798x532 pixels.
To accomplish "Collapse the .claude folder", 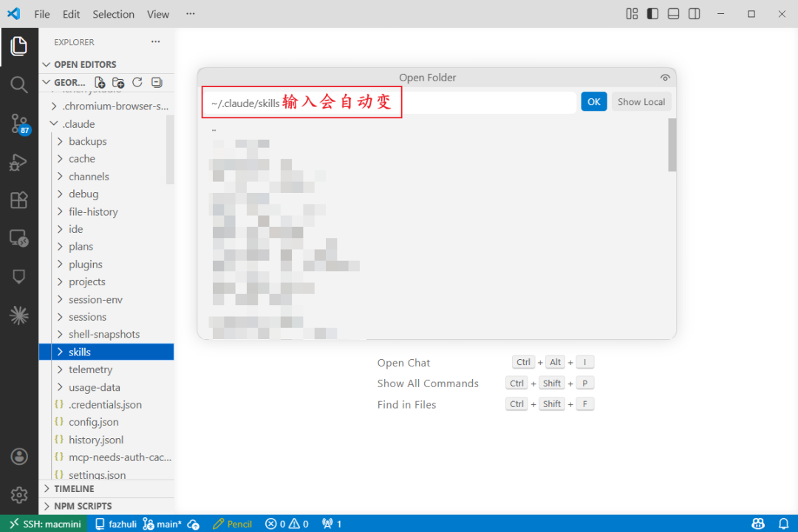I will (x=106, y=123).
